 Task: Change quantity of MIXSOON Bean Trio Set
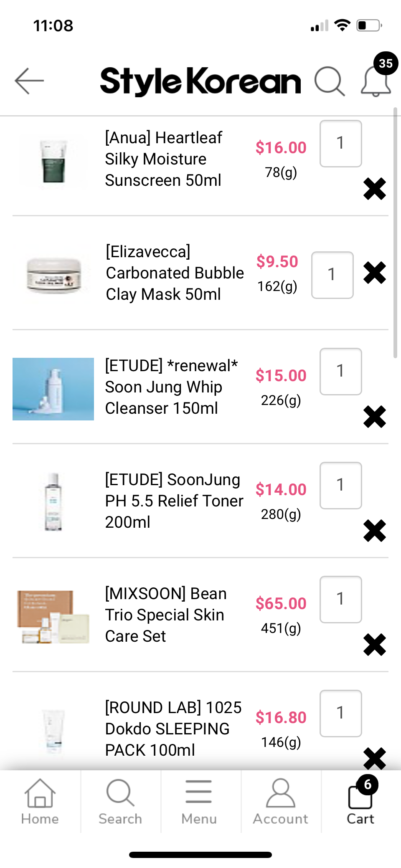(x=340, y=600)
